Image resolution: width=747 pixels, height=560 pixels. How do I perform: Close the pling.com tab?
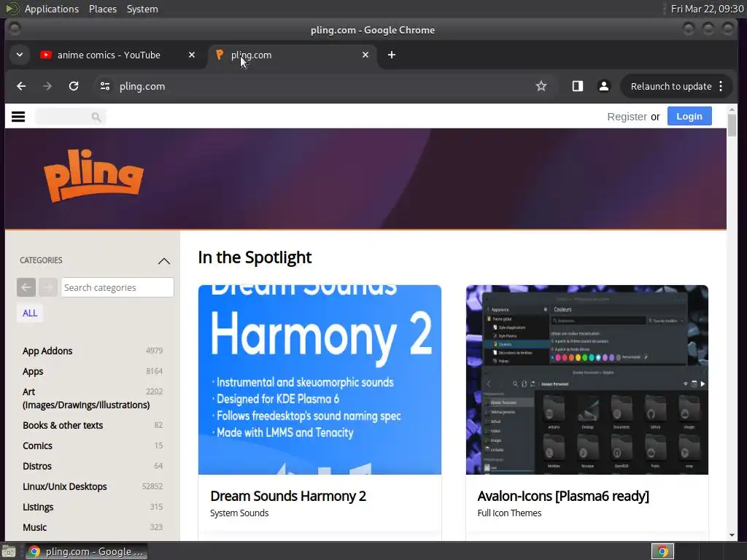[x=365, y=55]
